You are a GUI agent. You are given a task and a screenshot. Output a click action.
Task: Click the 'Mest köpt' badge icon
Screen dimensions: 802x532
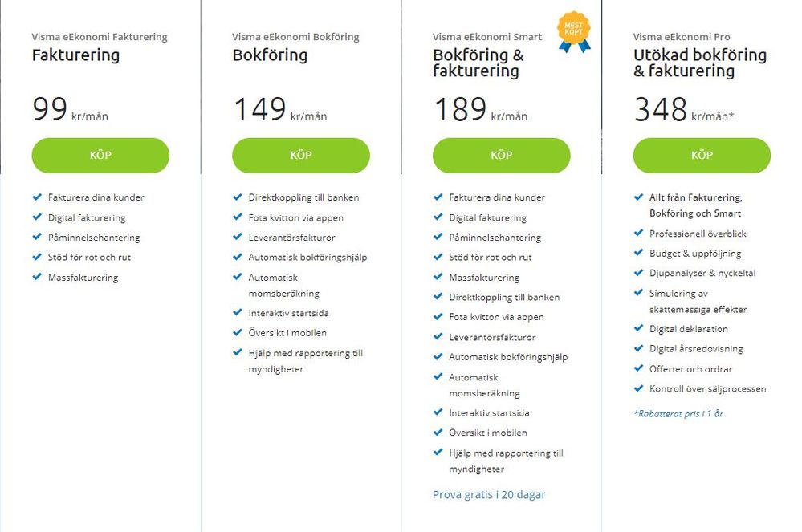pyautogui.click(x=573, y=30)
